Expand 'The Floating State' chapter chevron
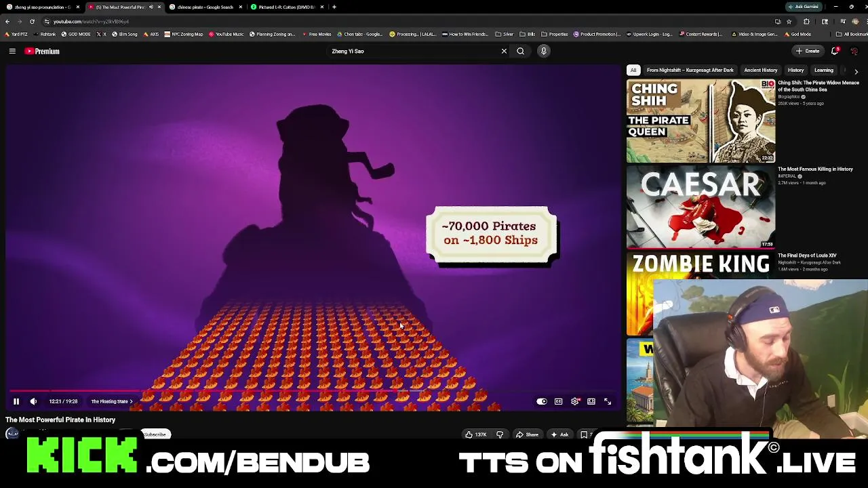 pyautogui.click(x=131, y=401)
